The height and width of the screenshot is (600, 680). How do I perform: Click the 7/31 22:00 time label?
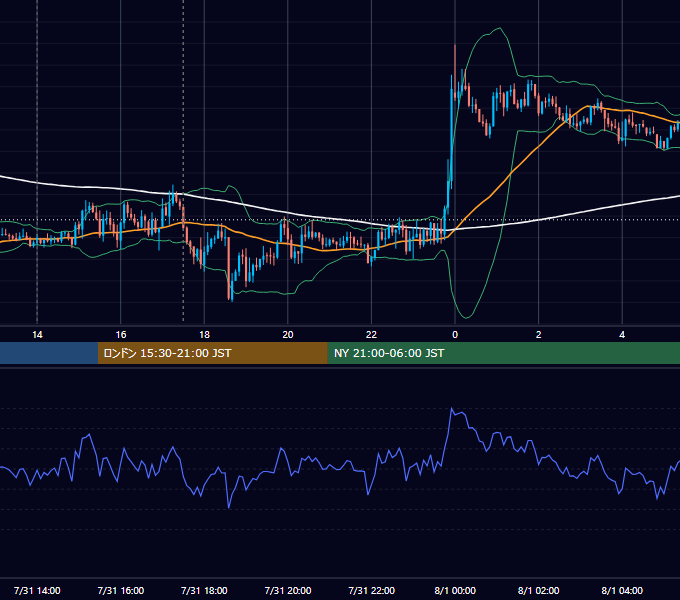(372, 591)
